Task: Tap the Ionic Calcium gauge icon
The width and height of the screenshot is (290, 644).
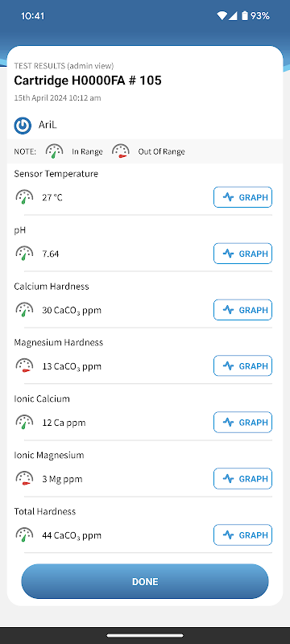Action: pyautogui.click(x=24, y=422)
